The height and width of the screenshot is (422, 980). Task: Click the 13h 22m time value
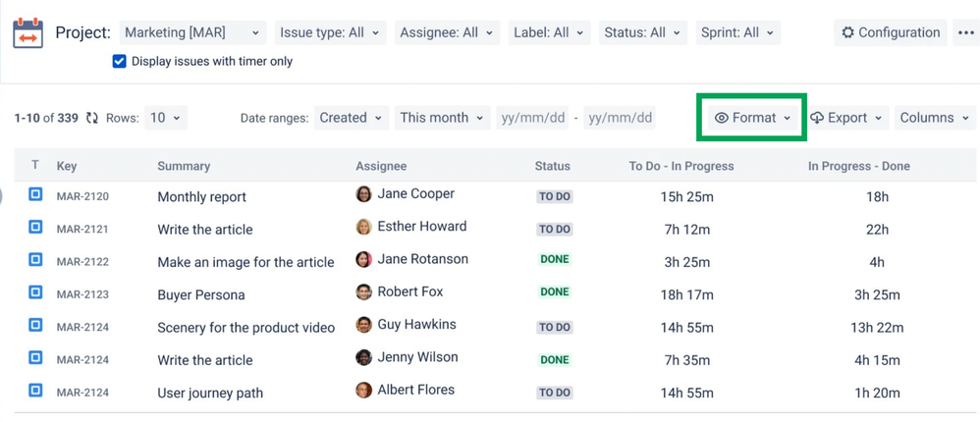point(877,328)
